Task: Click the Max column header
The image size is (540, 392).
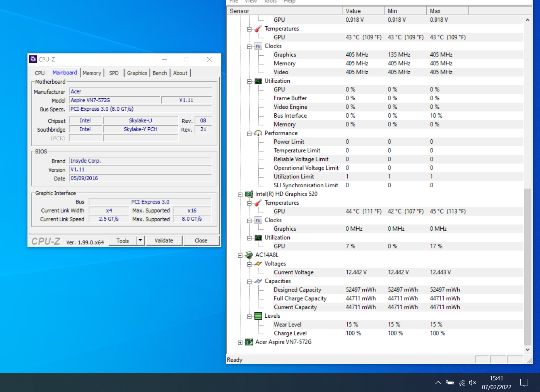Action: [x=448, y=11]
